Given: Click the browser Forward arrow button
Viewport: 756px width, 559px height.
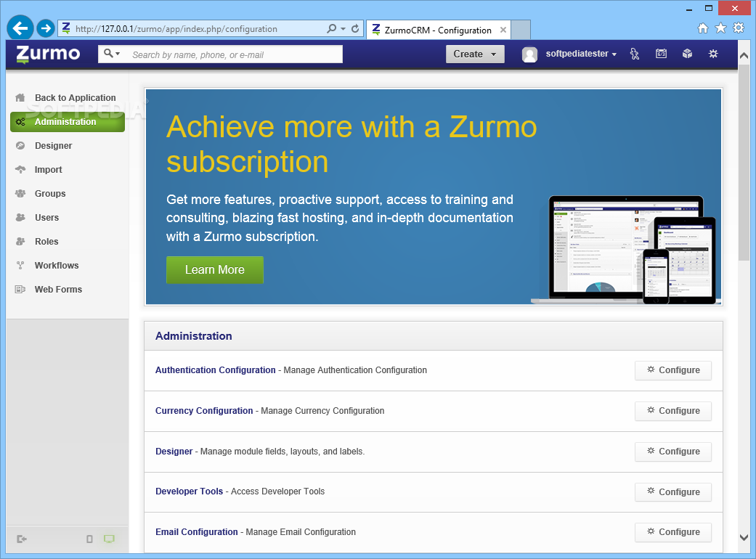Looking at the screenshot, I should pos(46,28).
